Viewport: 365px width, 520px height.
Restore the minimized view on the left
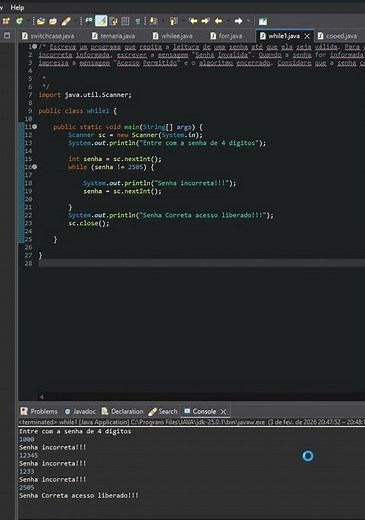(x=7, y=35)
